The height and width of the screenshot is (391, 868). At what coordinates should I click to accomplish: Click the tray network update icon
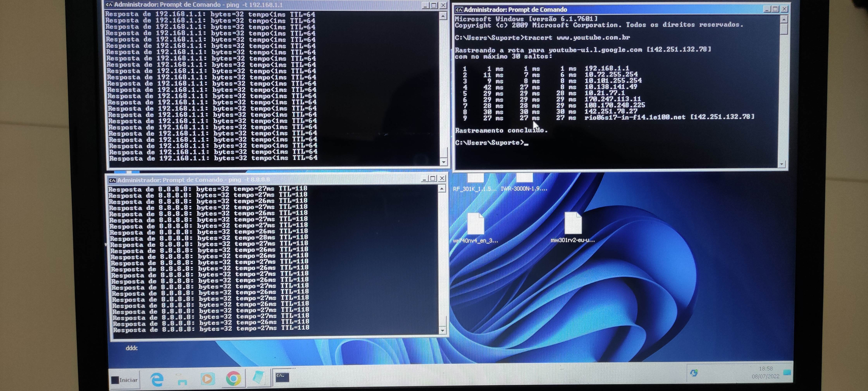click(694, 373)
